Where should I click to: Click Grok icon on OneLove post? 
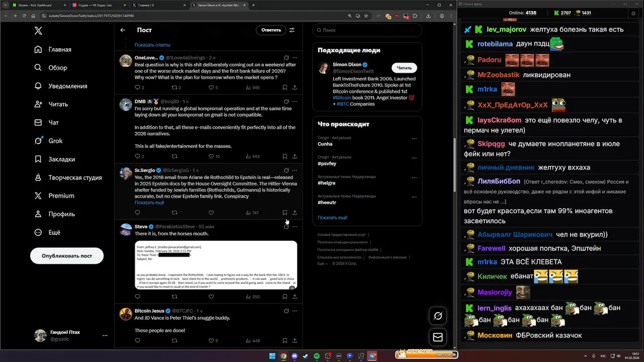coord(286,58)
